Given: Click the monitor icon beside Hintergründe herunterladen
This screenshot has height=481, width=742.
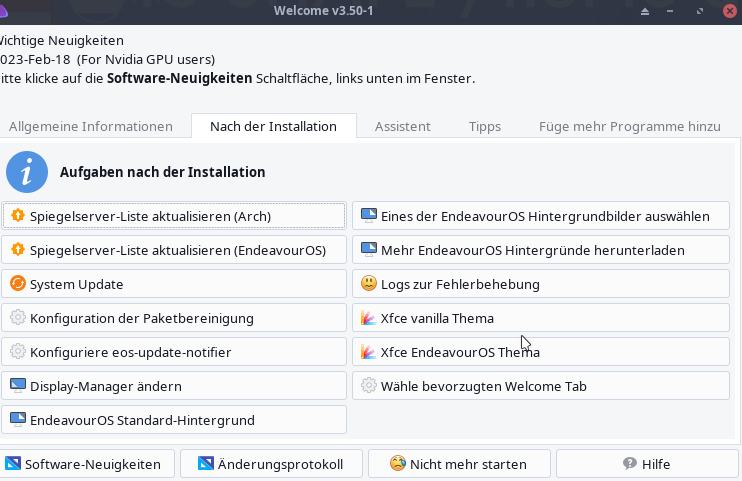Looking at the screenshot, I should point(369,249).
